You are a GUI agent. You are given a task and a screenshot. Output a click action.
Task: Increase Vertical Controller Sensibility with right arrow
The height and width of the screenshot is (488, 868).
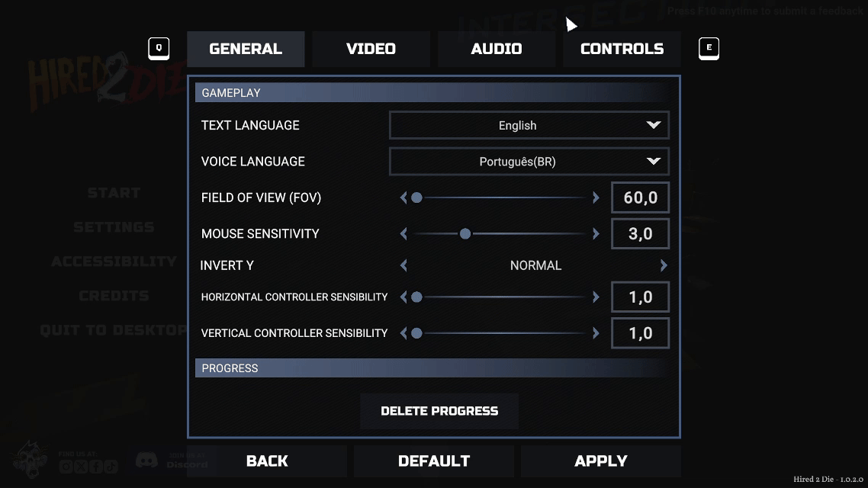(x=596, y=333)
